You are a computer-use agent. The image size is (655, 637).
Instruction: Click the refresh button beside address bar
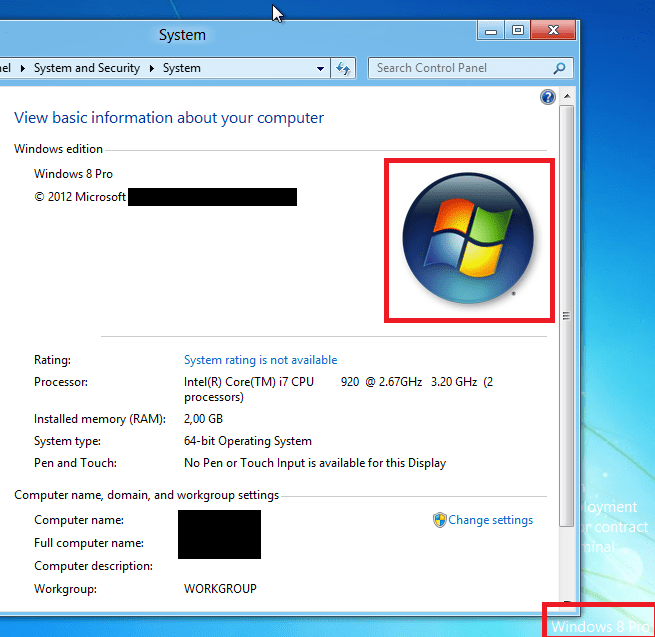pyautogui.click(x=343, y=68)
